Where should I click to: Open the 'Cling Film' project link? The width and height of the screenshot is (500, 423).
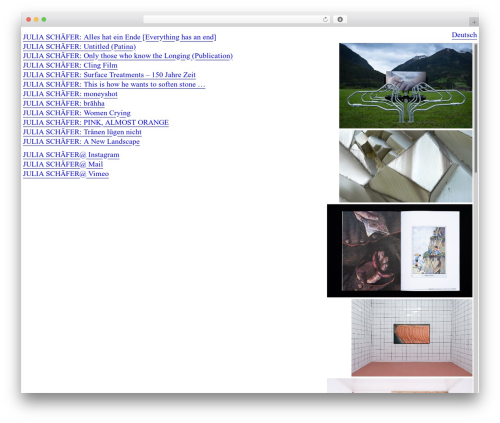pos(70,65)
